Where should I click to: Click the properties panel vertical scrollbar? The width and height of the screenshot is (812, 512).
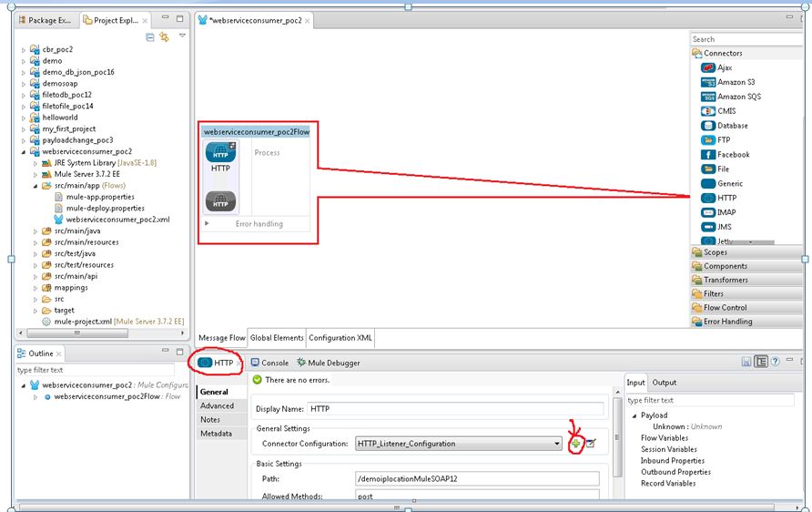pos(617,437)
